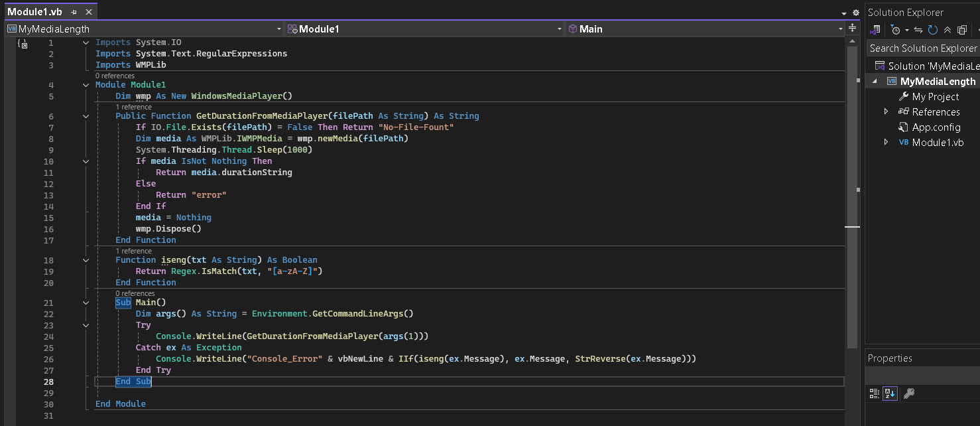The width and height of the screenshot is (980, 426).
Task: Click the '0 references' CodeLens above Main
Action: 135,293
